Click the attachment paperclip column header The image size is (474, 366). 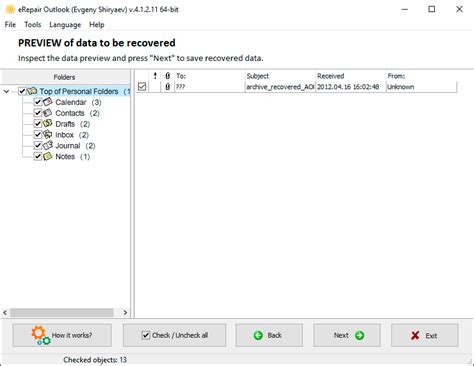(x=168, y=76)
